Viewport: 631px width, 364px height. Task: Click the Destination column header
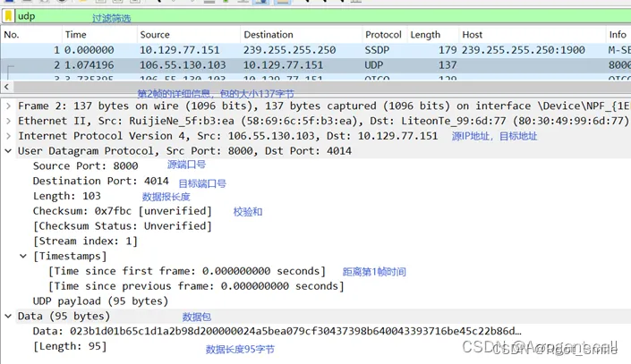(269, 35)
